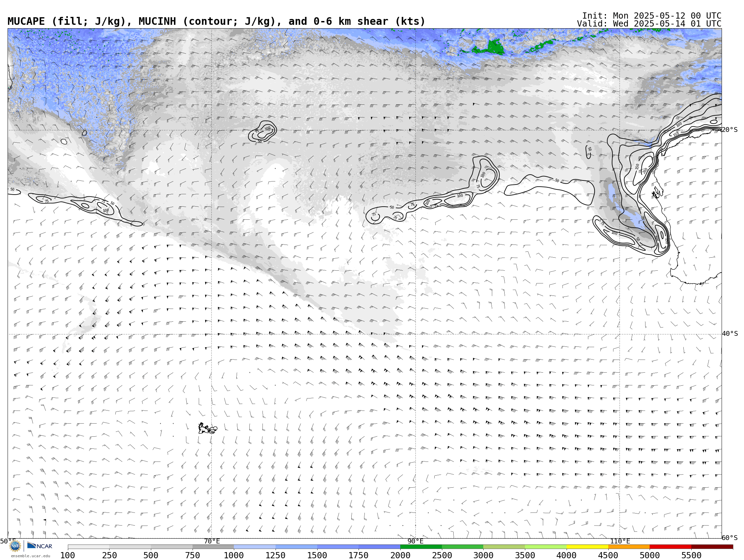
Task: Click the 50°E longitude label
Action: (x=8, y=541)
